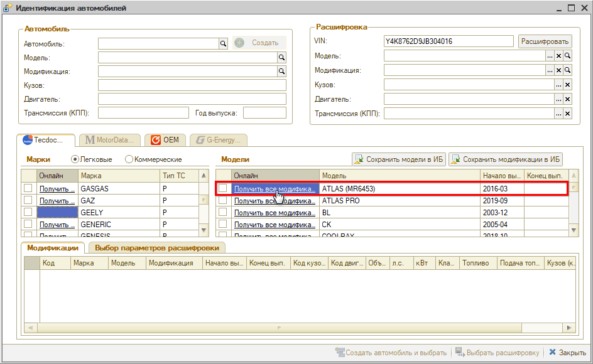593x364 pixels.
Task: Open selection dialog for Расшифровка Модель field
Action: click(x=550, y=56)
